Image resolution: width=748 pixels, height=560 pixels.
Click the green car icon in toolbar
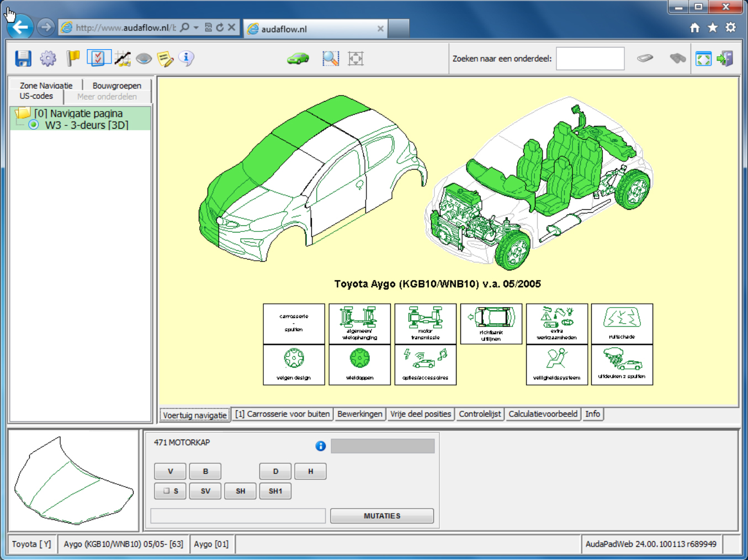point(298,59)
